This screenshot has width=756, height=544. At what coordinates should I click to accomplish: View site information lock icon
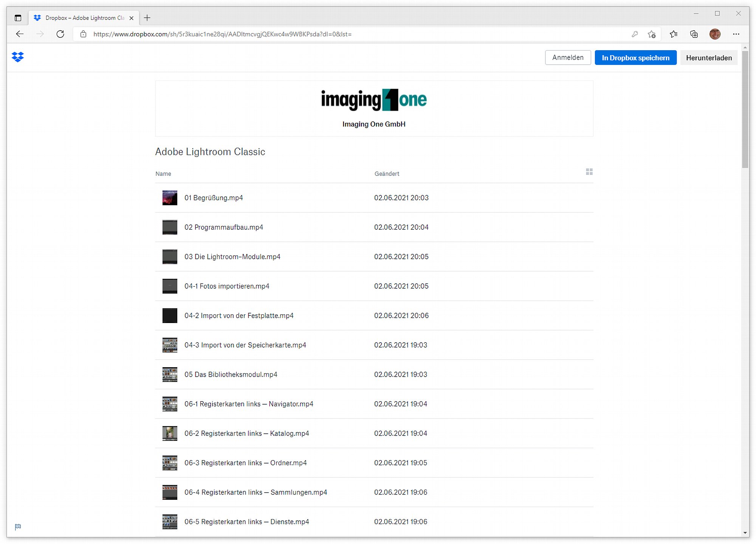coord(84,34)
